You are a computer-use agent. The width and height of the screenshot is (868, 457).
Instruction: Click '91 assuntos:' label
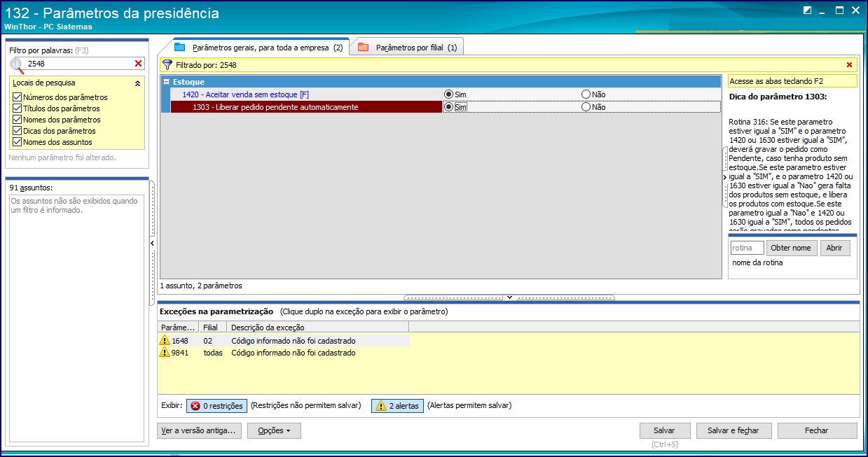coord(32,188)
